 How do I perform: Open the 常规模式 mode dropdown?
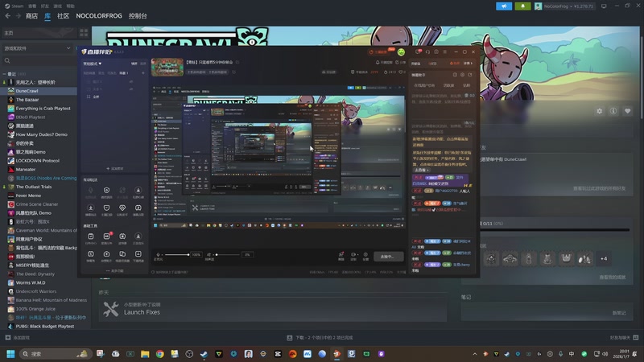click(93, 64)
